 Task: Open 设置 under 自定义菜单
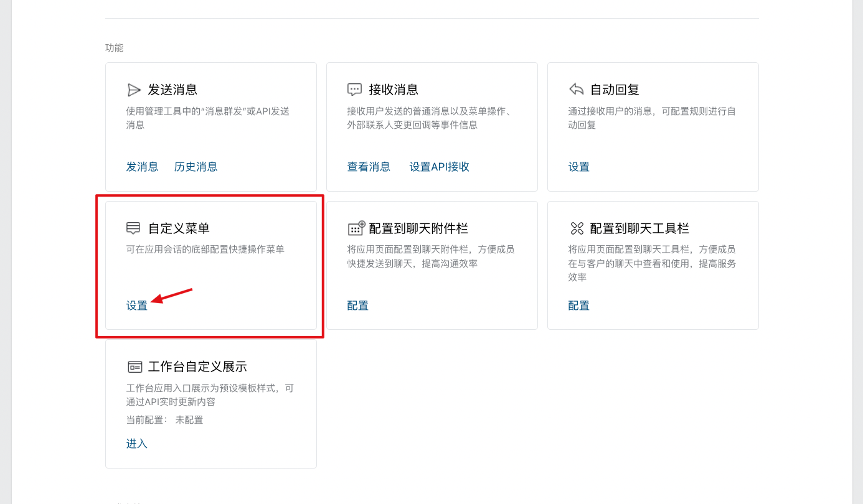pos(137,306)
